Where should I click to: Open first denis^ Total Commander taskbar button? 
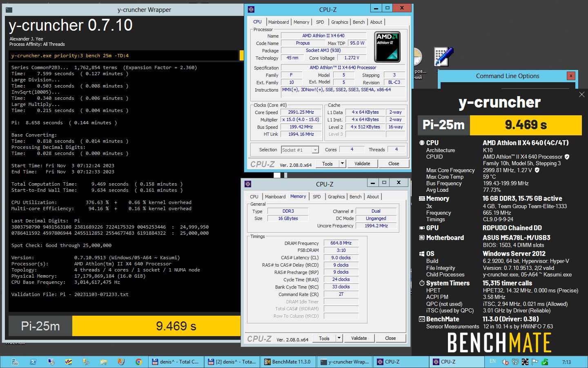(176, 362)
